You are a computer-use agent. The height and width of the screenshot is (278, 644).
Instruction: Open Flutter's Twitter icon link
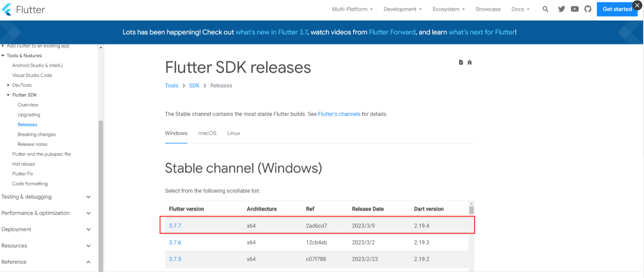561,9
